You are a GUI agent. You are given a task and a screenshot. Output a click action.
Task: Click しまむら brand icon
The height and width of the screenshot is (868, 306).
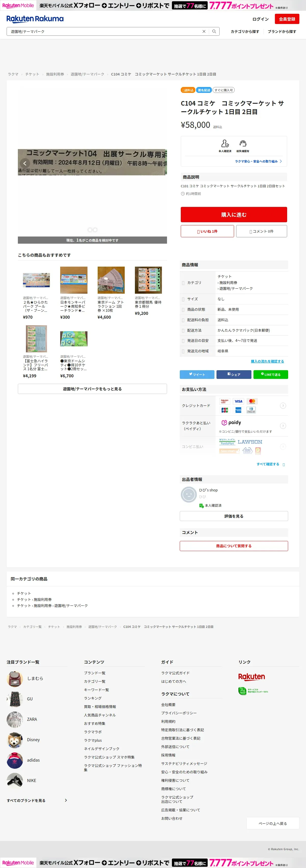coord(15,679)
